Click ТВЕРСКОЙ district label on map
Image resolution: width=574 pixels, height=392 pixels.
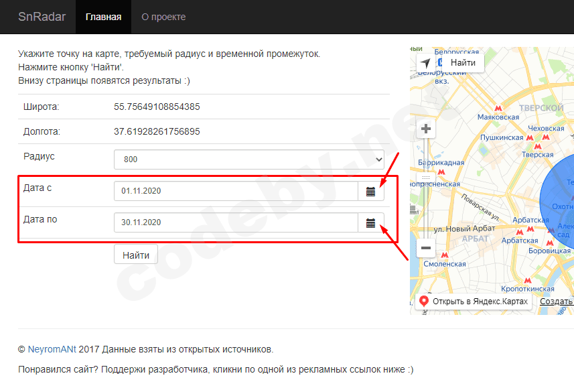click(x=541, y=108)
